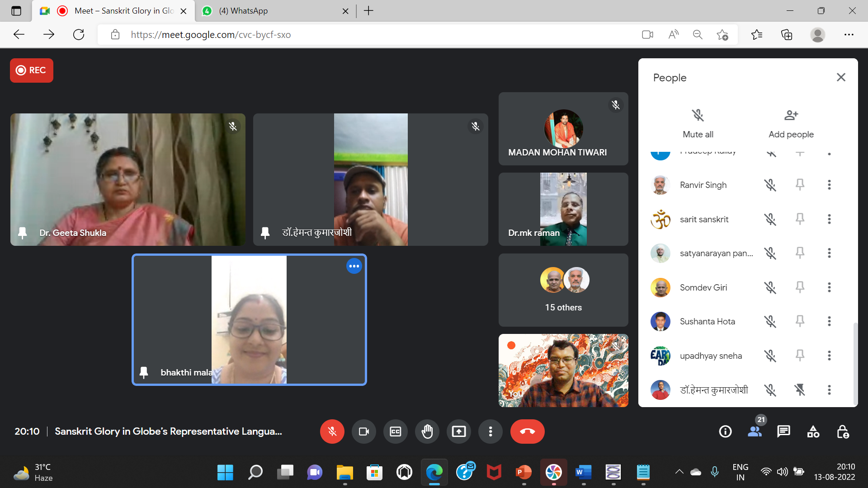
Task: Leave call with red hang-up button
Action: point(527,432)
